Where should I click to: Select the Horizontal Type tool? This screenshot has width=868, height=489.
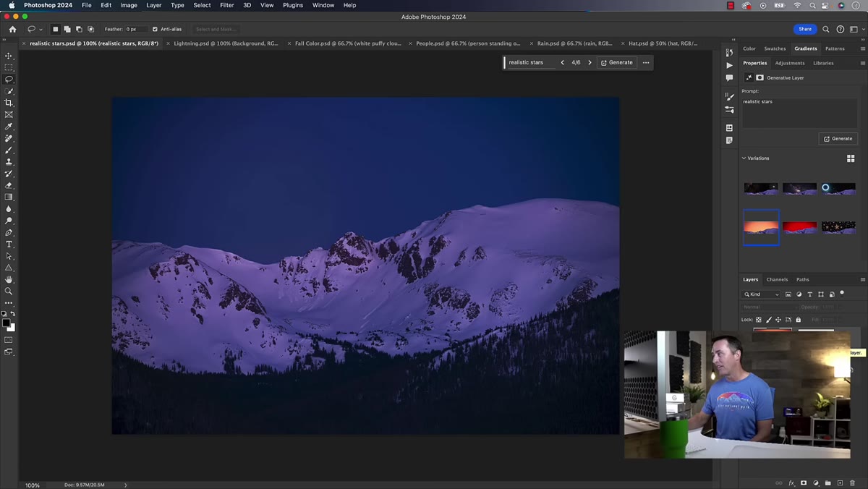pyautogui.click(x=9, y=244)
